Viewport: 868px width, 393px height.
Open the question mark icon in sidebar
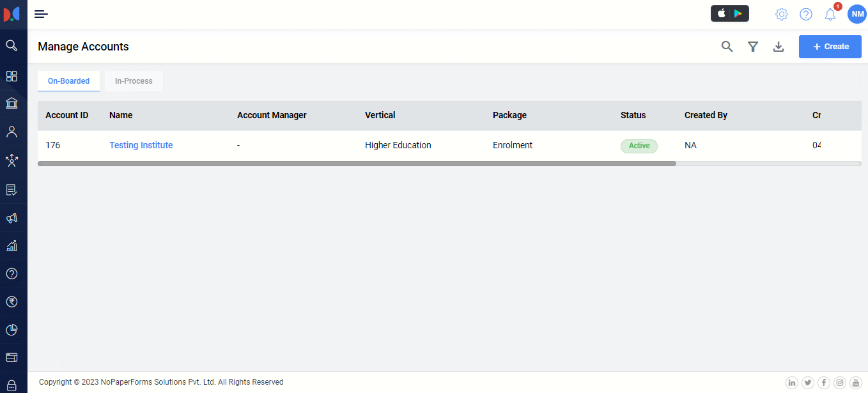click(12, 274)
